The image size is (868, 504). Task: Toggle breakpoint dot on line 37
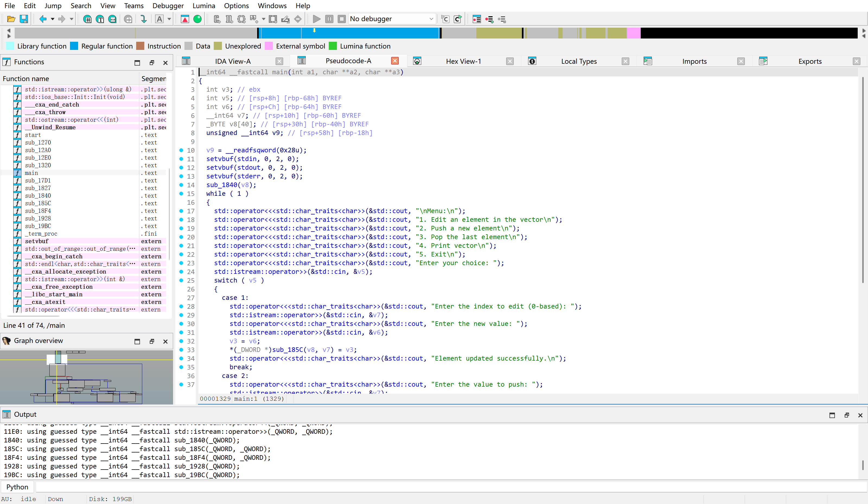click(181, 384)
